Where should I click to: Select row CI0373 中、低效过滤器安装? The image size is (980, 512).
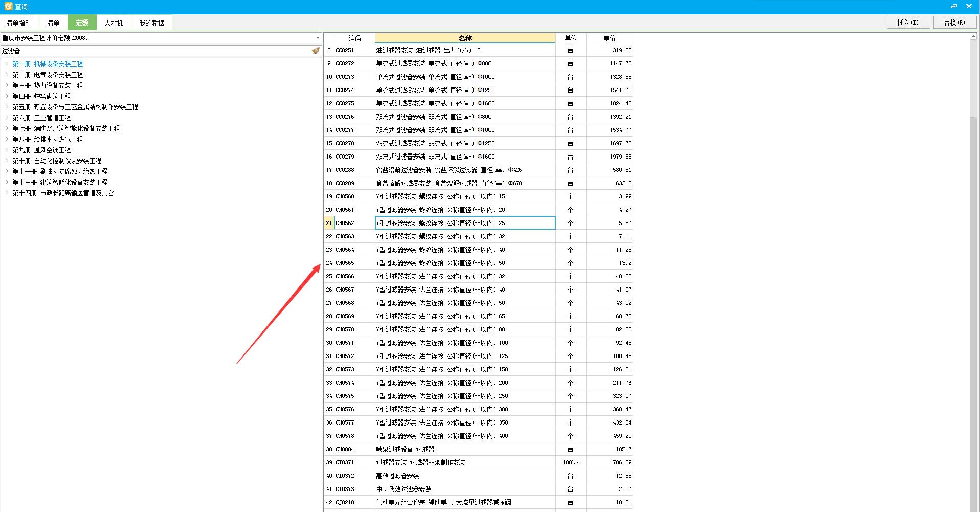478,489
